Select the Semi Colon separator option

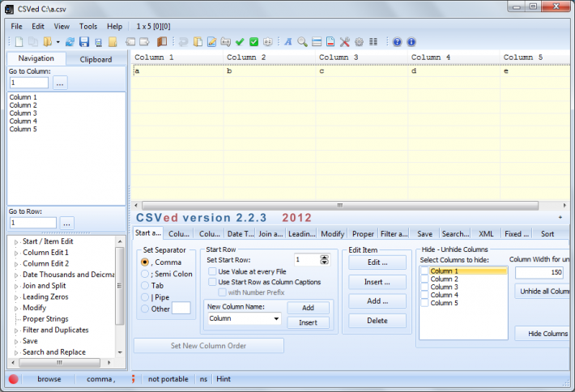(x=145, y=274)
